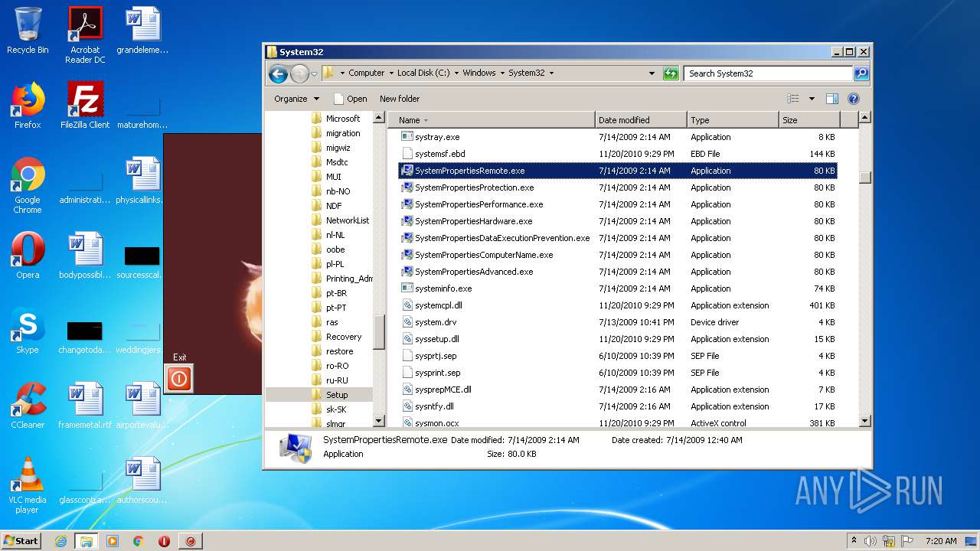The image size is (980, 551).
Task: Open FileZilla Client desktop shortcut
Action: [85, 106]
